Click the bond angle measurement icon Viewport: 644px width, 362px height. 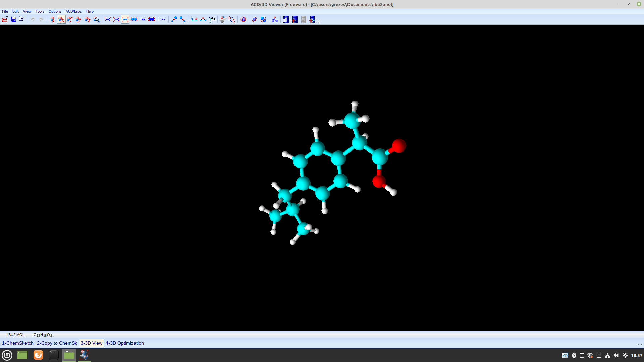coord(203,20)
